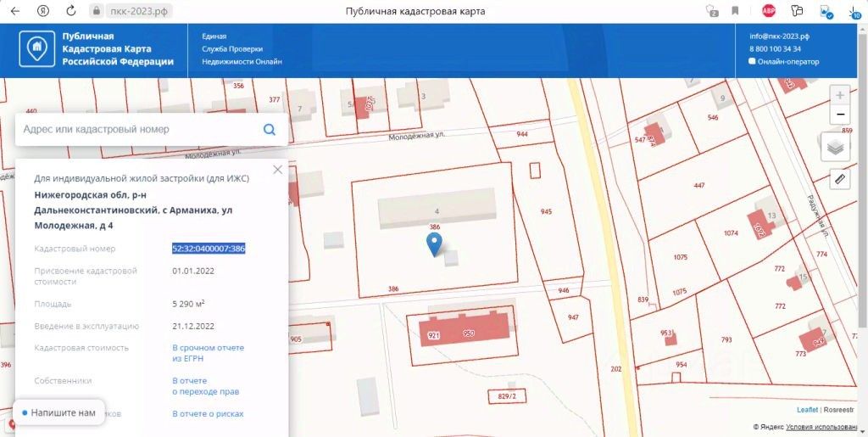Viewport: 868px width, 437px height.
Task: Activate the ruler measurement tool
Action: click(x=840, y=179)
